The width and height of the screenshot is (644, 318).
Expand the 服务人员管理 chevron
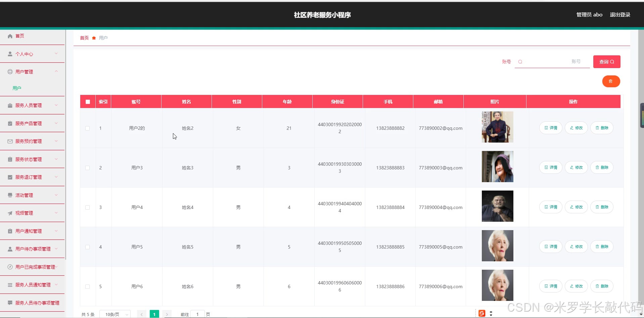pos(56,105)
